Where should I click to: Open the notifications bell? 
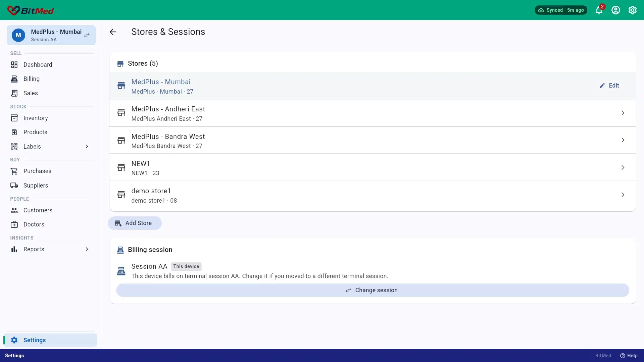coord(599,10)
